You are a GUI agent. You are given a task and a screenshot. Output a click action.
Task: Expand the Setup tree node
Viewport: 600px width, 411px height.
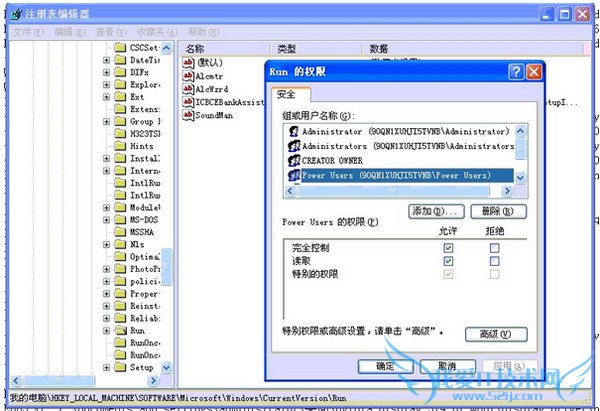click(x=106, y=368)
